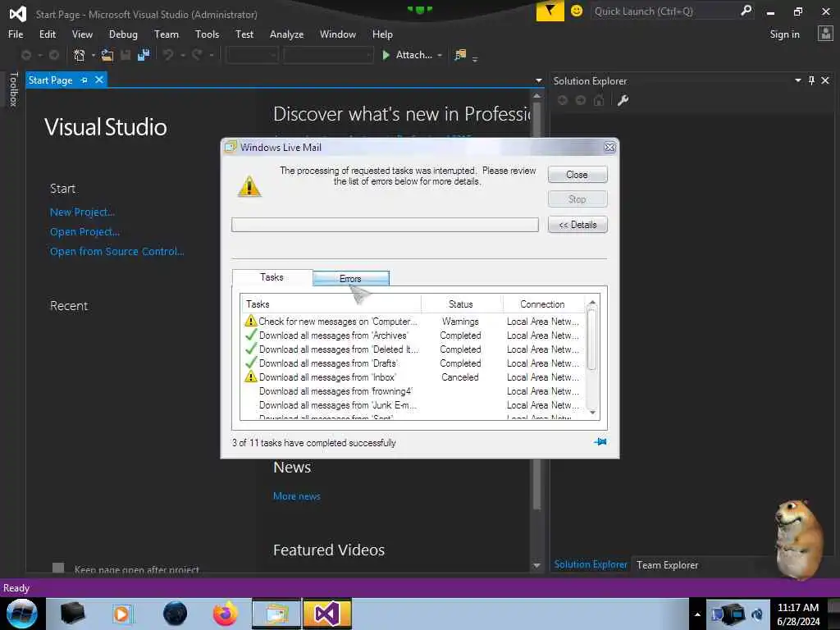Image resolution: width=840 pixels, height=630 pixels.
Task: Click the greyed Save toolbar icon
Action: click(x=126, y=55)
